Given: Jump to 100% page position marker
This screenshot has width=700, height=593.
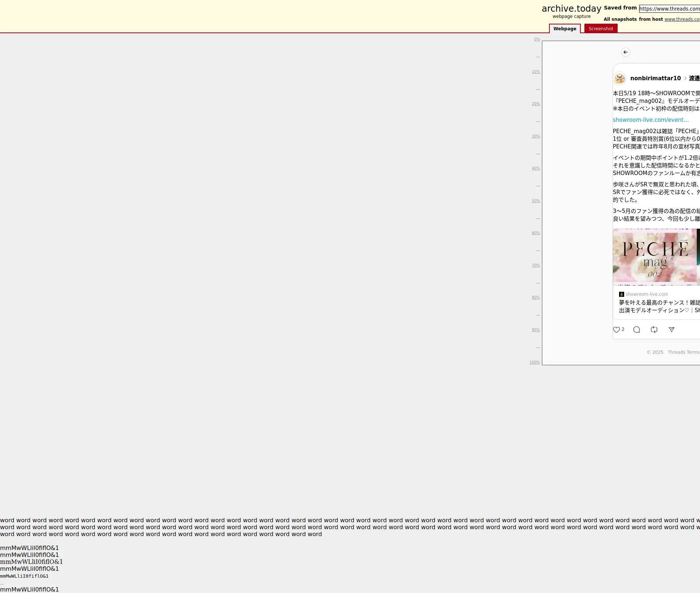Looking at the screenshot, I should [x=534, y=363].
